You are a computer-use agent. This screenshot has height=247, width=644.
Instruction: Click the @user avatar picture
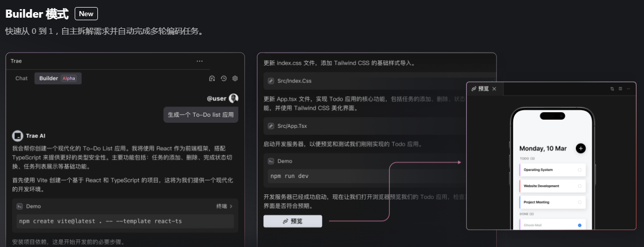tap(233, 98)
